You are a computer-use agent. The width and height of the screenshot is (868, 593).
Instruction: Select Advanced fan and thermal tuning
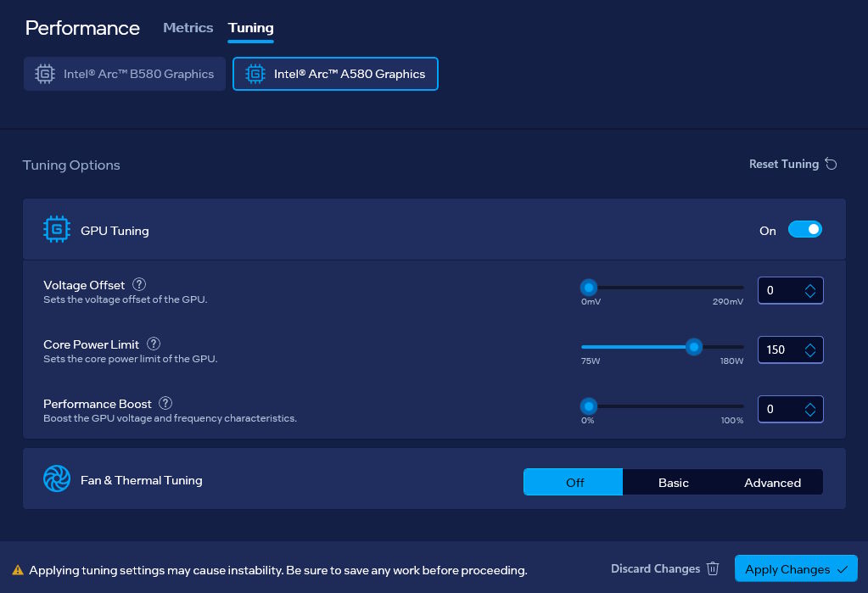point(772,482)
